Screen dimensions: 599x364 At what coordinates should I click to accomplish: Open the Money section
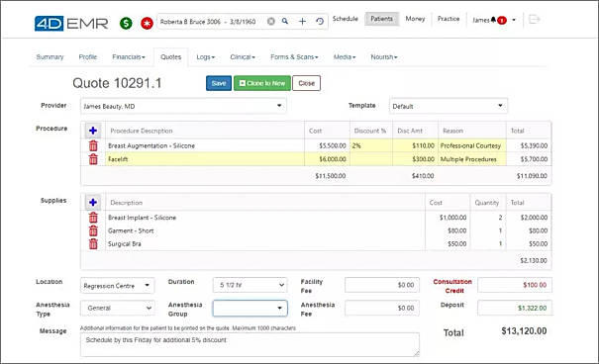415,19
